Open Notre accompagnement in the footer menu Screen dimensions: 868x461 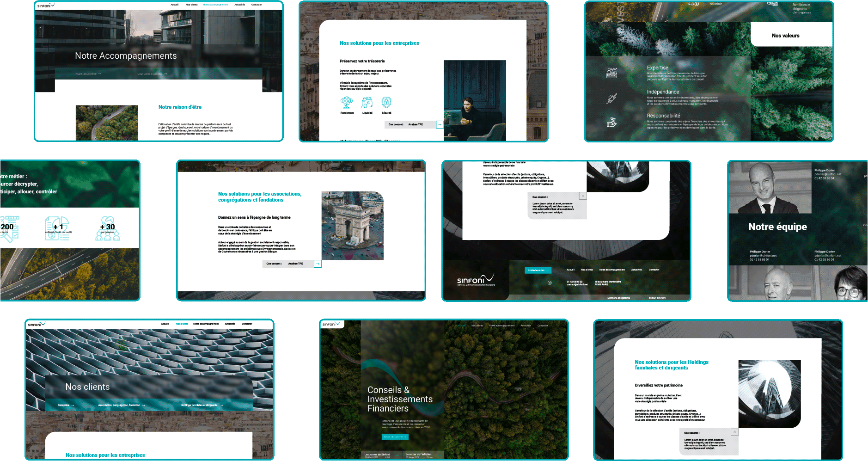(612, 270)
